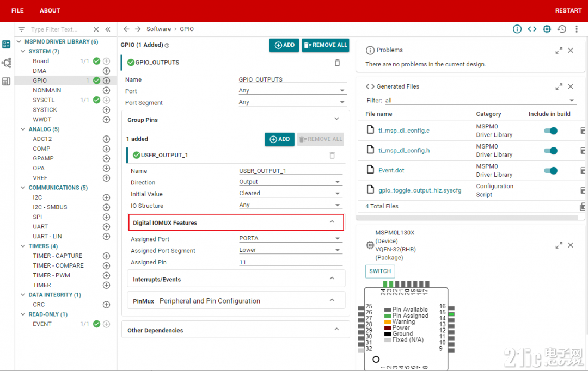Open the ABOUT menu
Image resolution: width=588 pixels, height=371 pixels.
50,10
